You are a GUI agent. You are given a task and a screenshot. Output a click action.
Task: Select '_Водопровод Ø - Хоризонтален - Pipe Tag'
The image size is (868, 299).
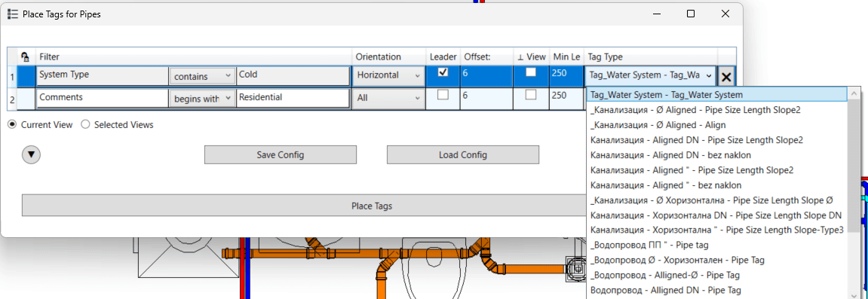(x=717, y=260)
